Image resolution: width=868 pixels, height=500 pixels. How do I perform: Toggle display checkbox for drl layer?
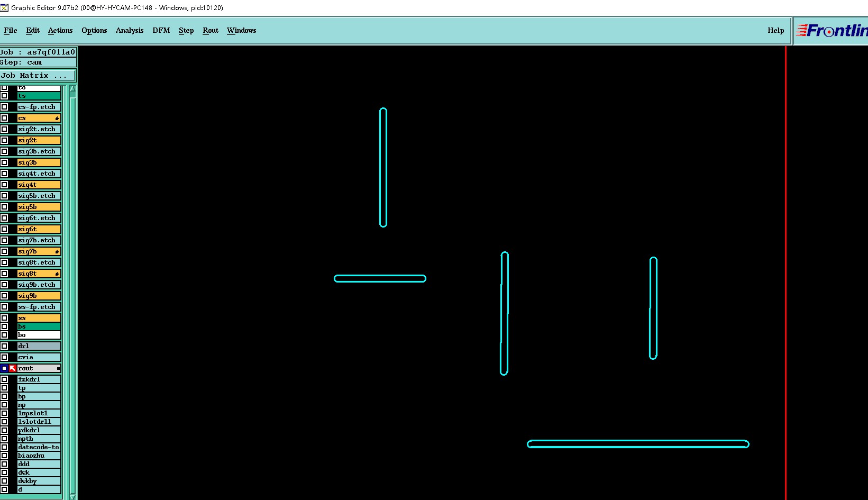point(4,346)
